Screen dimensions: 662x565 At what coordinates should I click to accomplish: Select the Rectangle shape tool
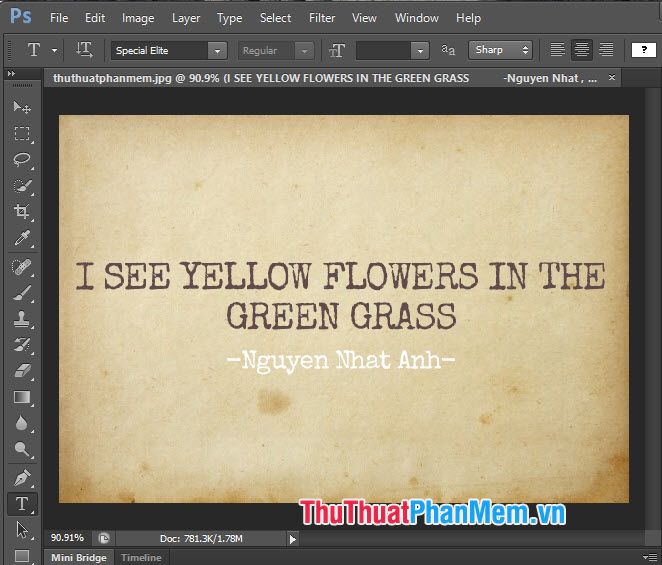[x=22, y=556]
